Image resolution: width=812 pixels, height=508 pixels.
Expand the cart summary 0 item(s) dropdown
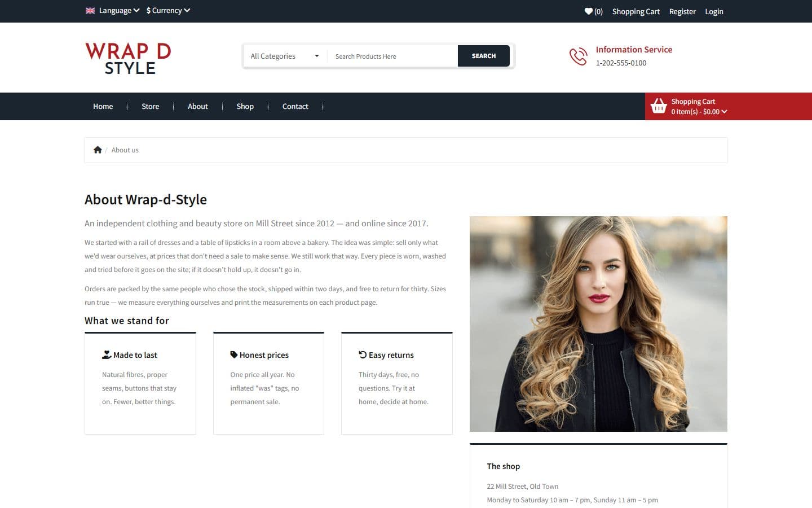pos(699,112)
